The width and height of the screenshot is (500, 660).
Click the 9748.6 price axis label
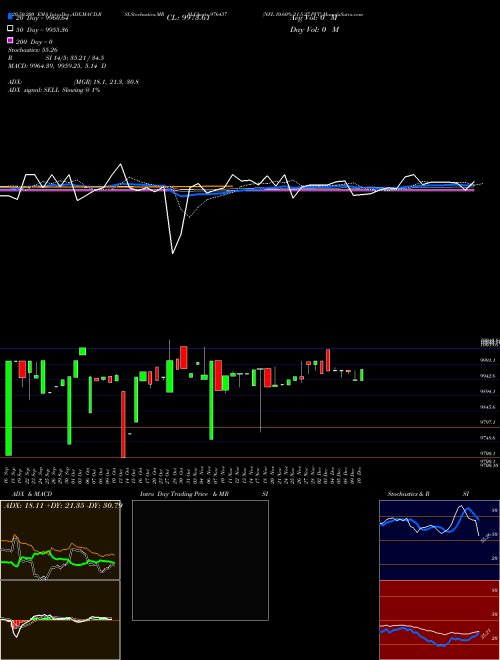click(488, 438)
